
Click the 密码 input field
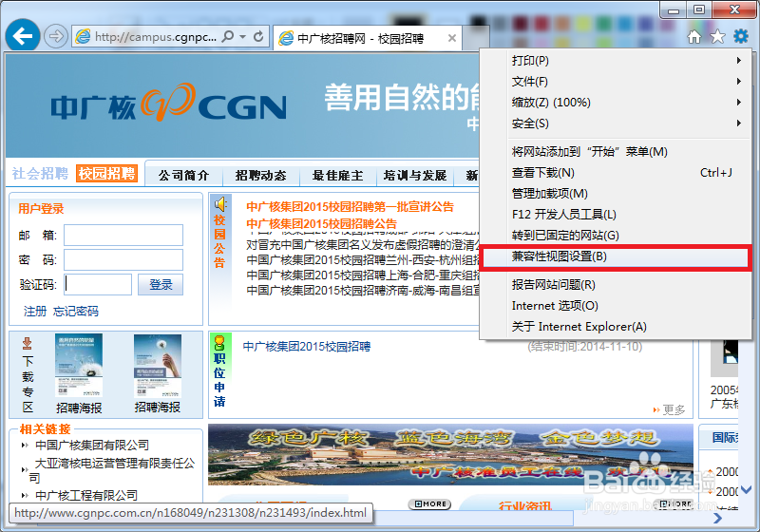(x=123, y=259)
